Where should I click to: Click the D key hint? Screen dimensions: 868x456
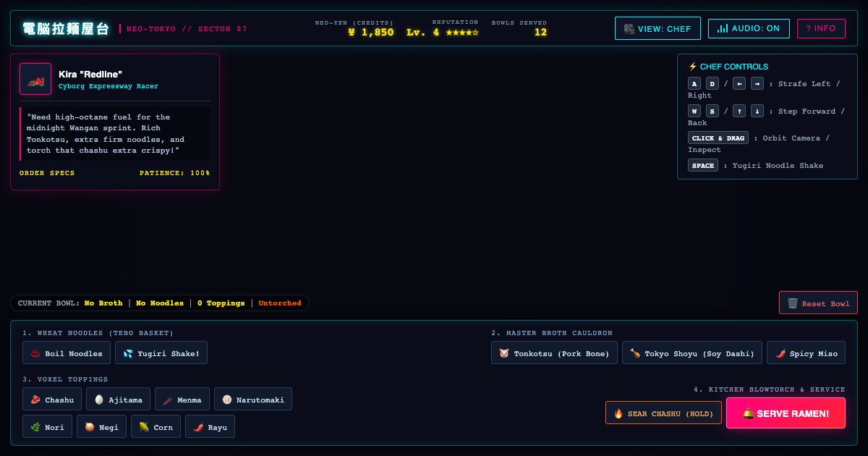[x=712, y=83]
